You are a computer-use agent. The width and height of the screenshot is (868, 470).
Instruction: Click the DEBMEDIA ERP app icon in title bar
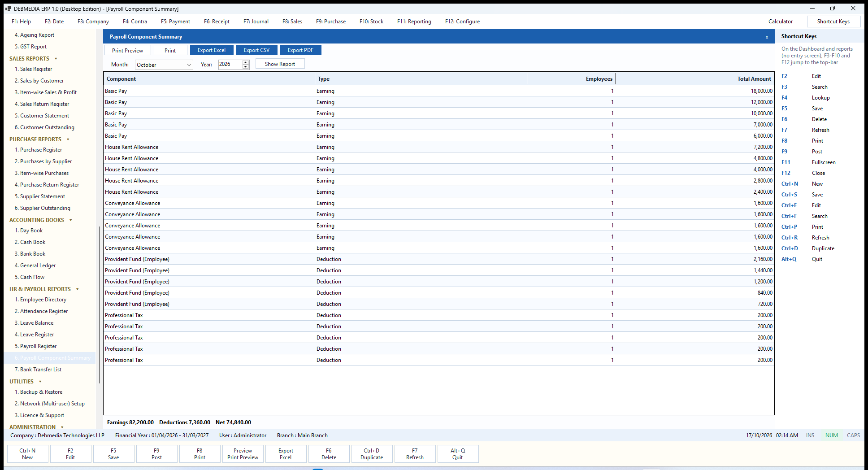tap(8, 9)
